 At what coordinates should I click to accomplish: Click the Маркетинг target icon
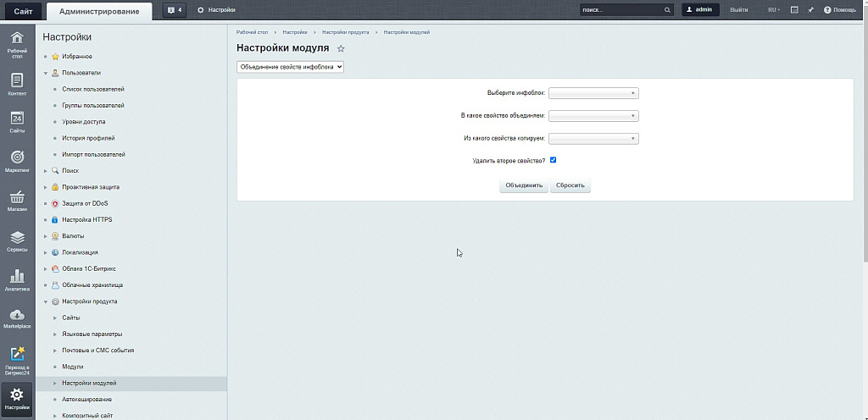coord(17,161)
